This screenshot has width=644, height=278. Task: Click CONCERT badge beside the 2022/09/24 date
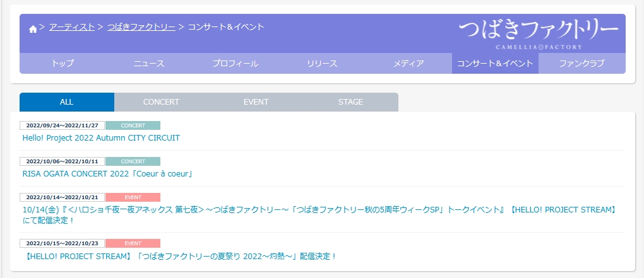[133, 125]
